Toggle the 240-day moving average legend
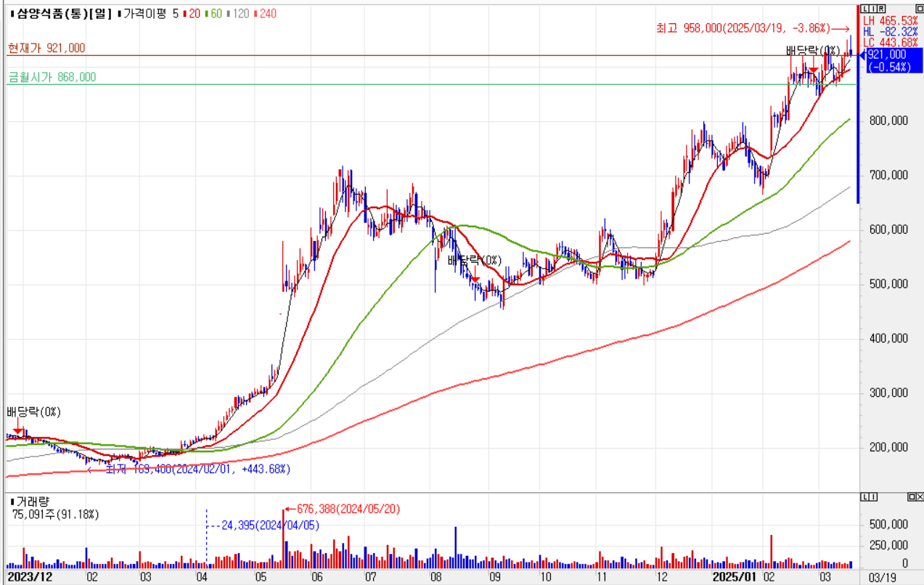 pos(265,13)
